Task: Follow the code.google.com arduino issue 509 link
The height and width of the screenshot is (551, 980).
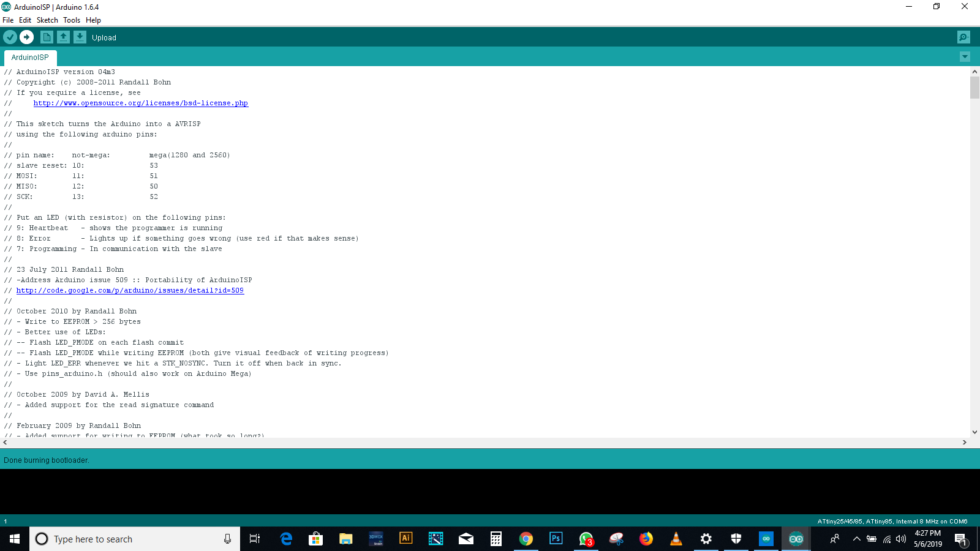Action: [x=130, y=290]
